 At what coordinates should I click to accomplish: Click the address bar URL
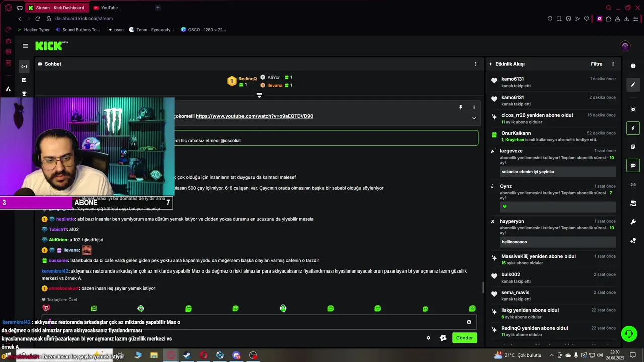pos(84,19)
